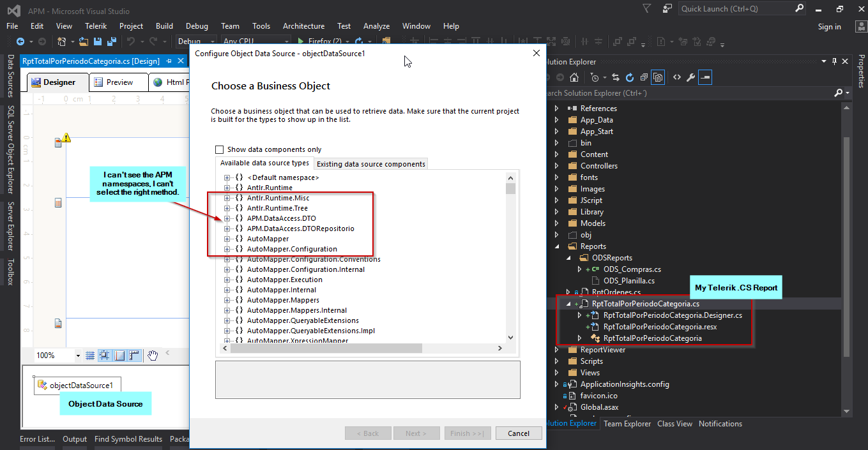
Task: Toggle rulers in designer toolbar
Action: click(x=134, y=355)
